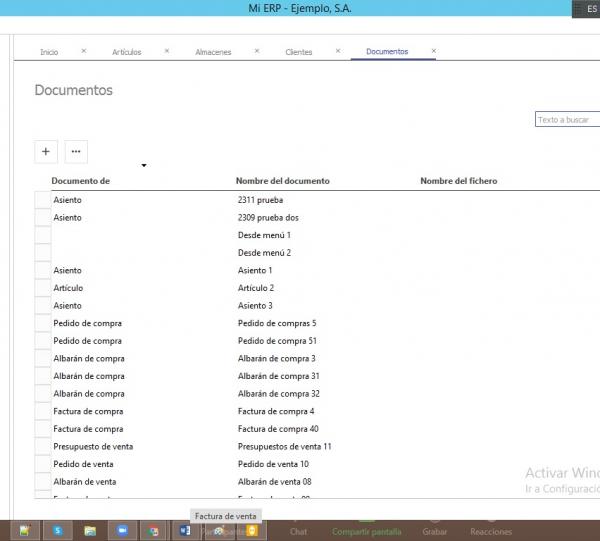Sort by Nombre del documento column header
The height and width of the screenshot is (541, 600).
pyautogui.click(x=283, y=181)
